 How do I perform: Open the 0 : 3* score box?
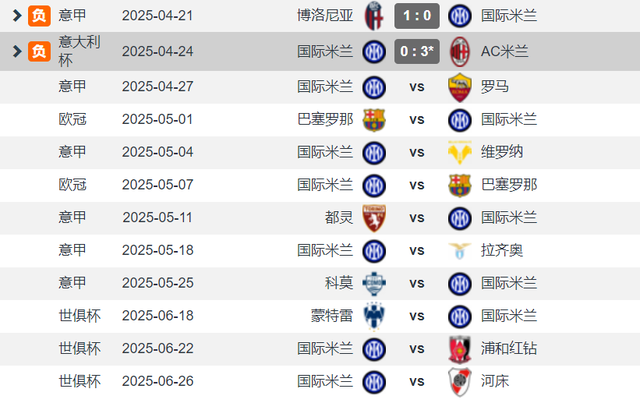click(417, 51)
